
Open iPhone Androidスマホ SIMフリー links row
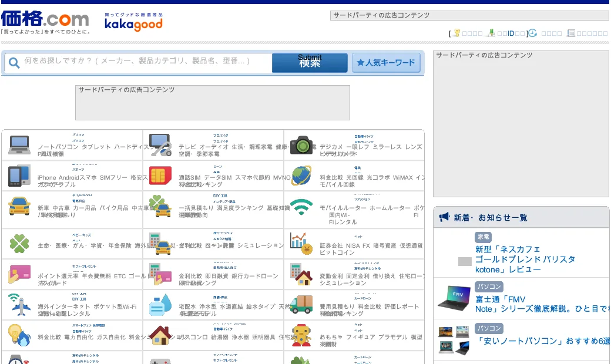pos(93,177)
